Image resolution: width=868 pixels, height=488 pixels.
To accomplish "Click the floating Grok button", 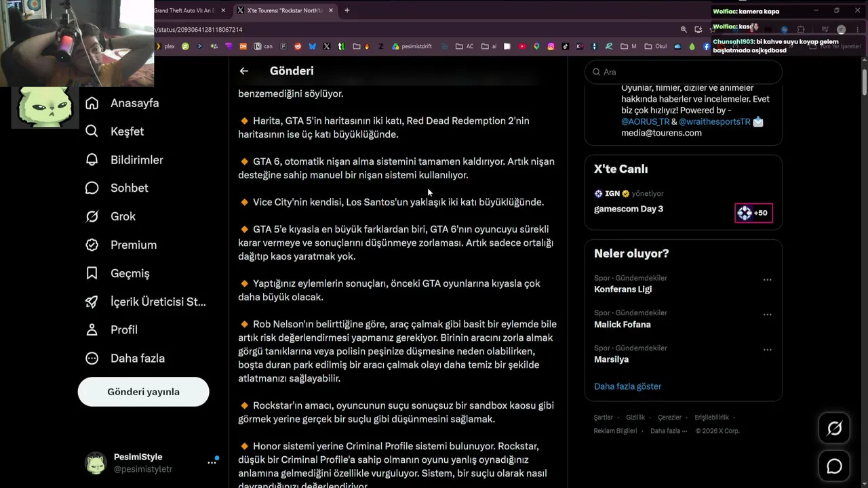I will pyautogui.click(x=834, y=428).
